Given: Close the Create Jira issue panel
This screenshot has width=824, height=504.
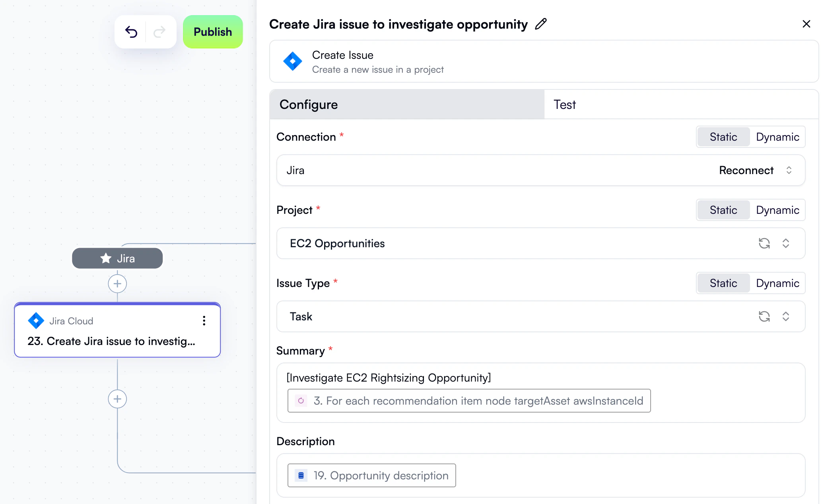Looking at the screenshot, I should (x=807, y=24).
